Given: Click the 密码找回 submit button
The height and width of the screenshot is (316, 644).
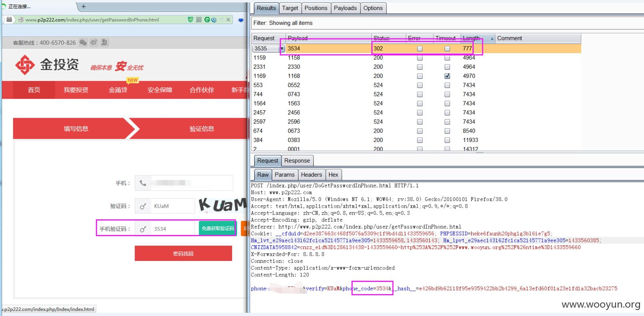Looking at the screenshot, I should [183, 253].
